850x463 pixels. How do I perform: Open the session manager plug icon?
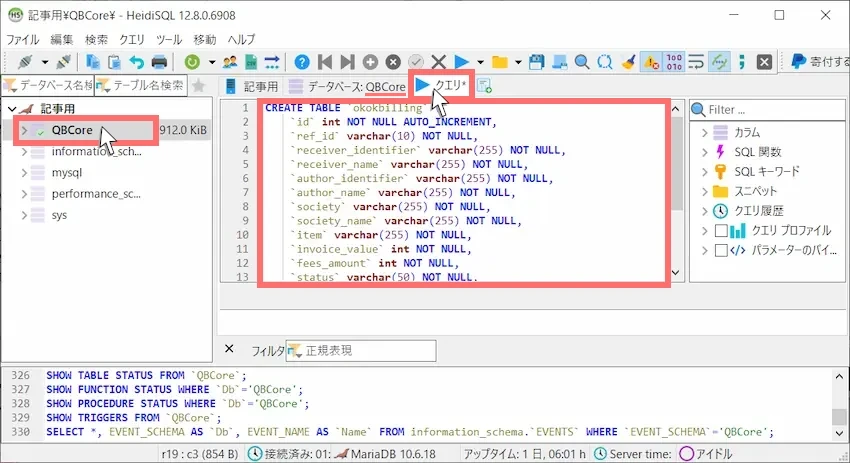(25, 62)
